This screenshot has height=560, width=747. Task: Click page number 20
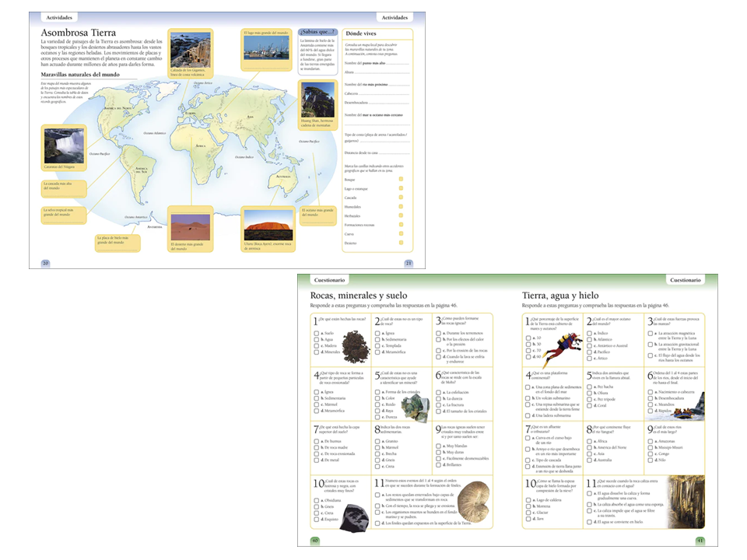45,263
